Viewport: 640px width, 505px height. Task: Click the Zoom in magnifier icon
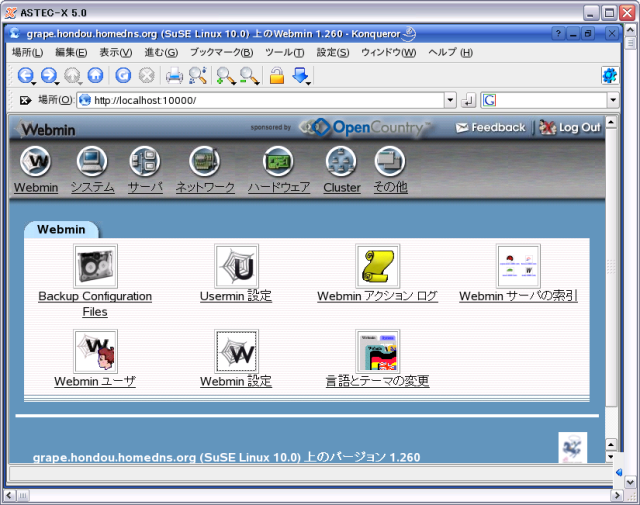225,75
